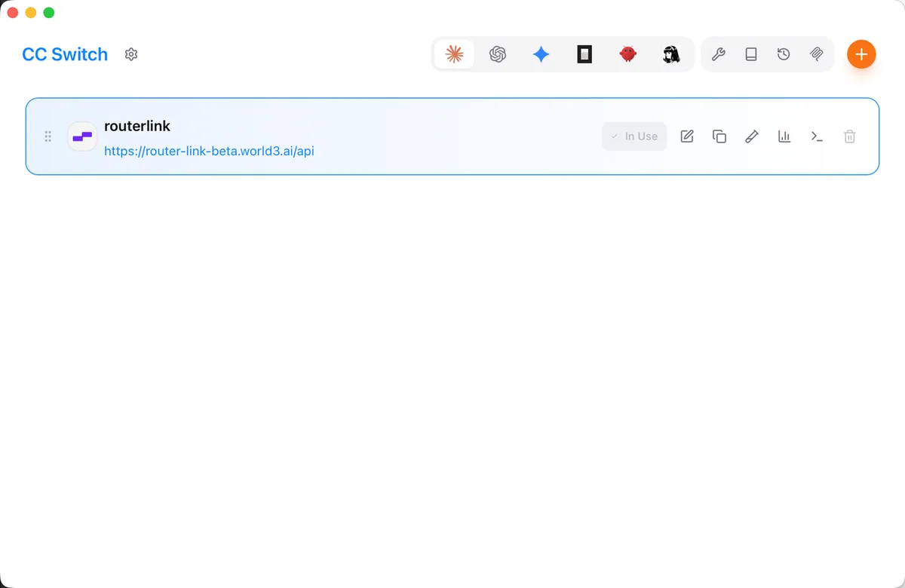Open the clock history icon
Image resolution: width=905 pixels, height=588 pixels.
pos(784,54)
